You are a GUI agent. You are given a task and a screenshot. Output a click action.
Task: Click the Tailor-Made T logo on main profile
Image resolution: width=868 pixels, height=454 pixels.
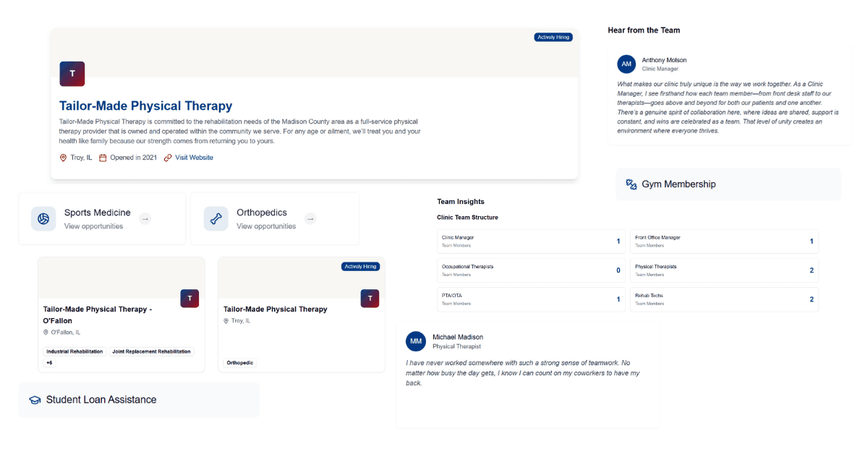pyautogui.click(x=72, y=74)
